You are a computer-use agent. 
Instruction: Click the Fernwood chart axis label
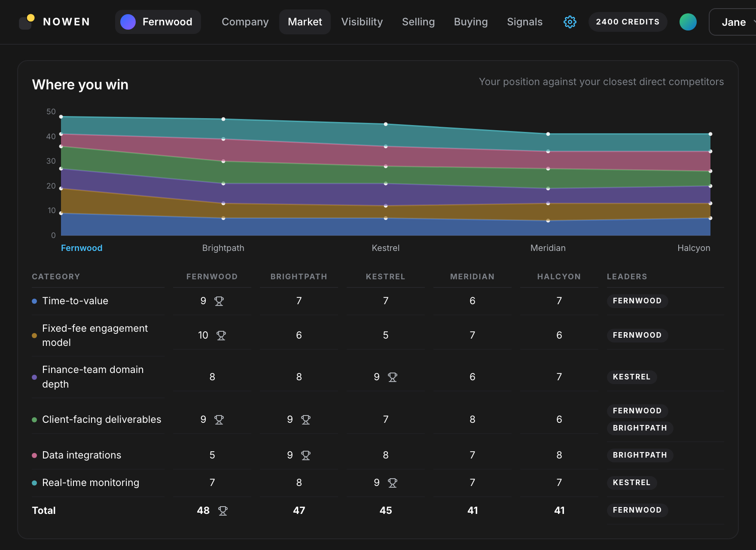[x=82, y=248]
